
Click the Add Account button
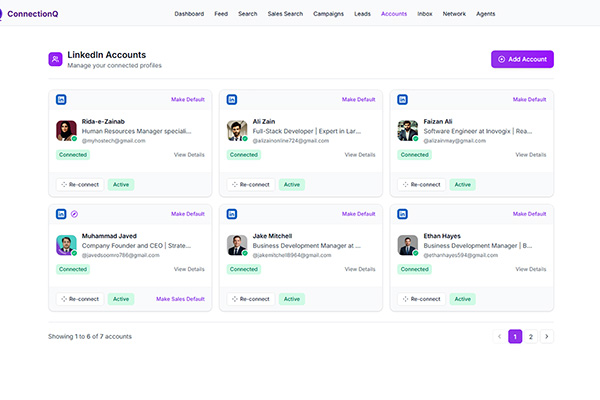pyautogui.click(x=522, y=59)
